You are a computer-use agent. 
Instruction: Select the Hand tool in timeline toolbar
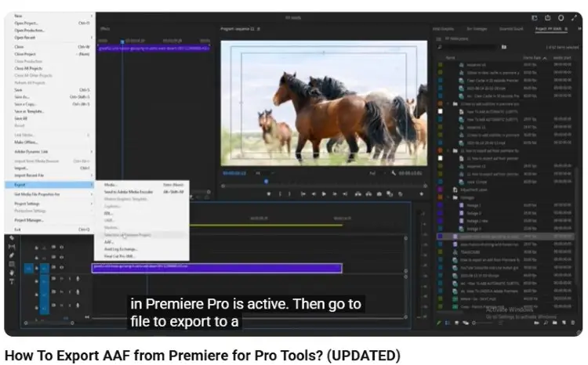click(12, 273)
